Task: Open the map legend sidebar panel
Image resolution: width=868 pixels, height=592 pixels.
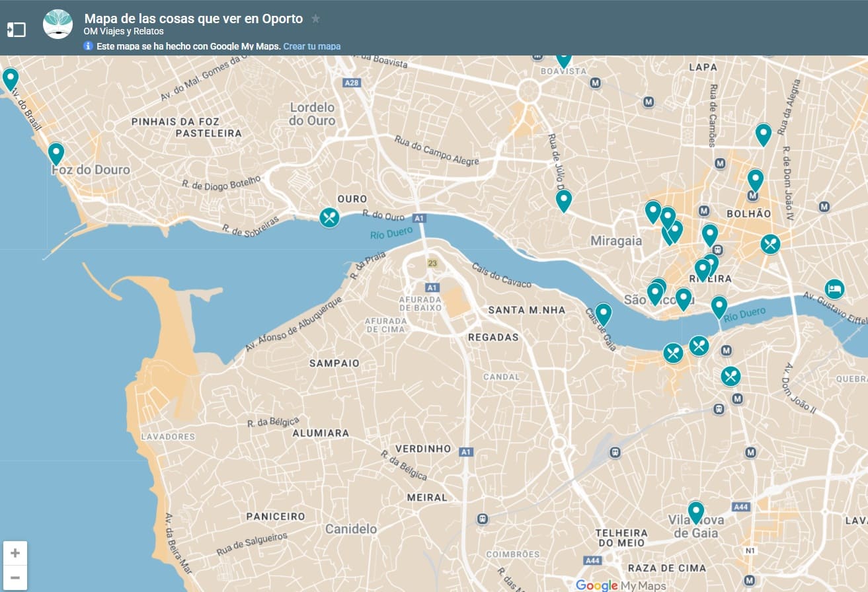Action: point(17,30)
